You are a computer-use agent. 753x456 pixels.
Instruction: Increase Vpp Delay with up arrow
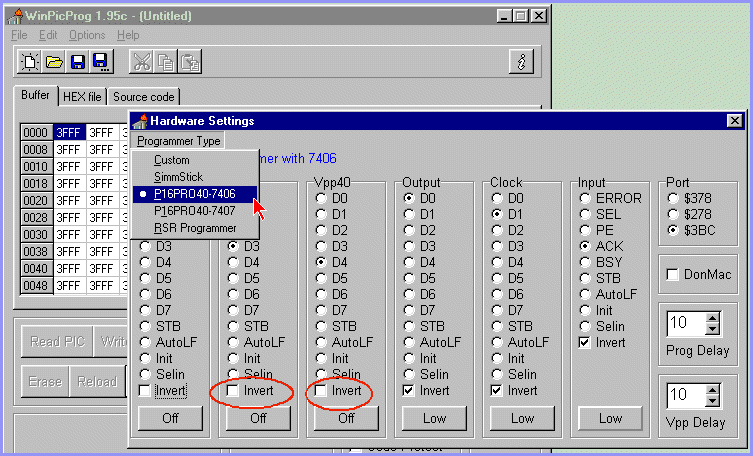(713, 390)
